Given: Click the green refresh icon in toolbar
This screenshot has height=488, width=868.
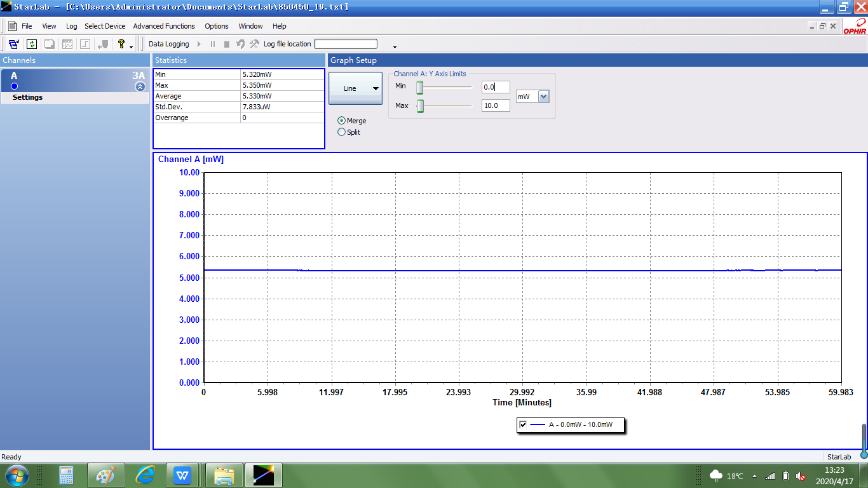Looking at the screenshot, I should point(31,44).
